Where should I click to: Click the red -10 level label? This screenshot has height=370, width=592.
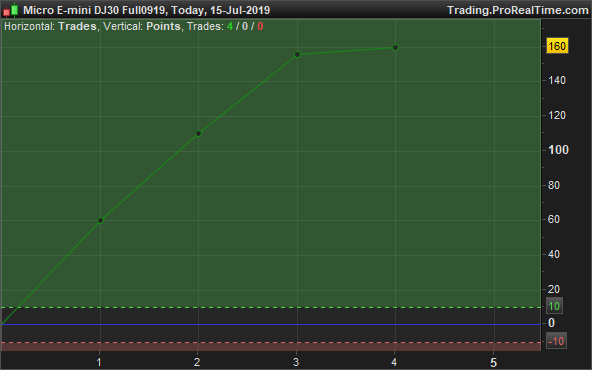pos(556,341)
